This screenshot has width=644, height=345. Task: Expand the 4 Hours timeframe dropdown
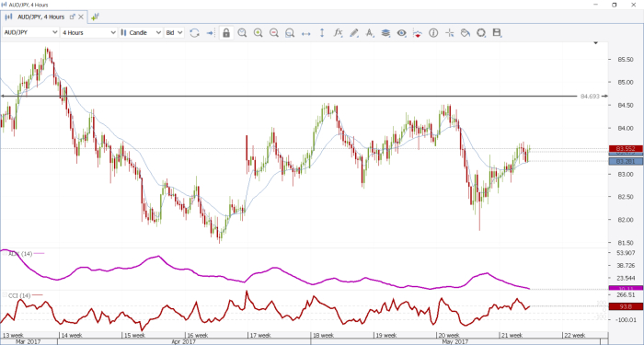(x=88, y=32)
